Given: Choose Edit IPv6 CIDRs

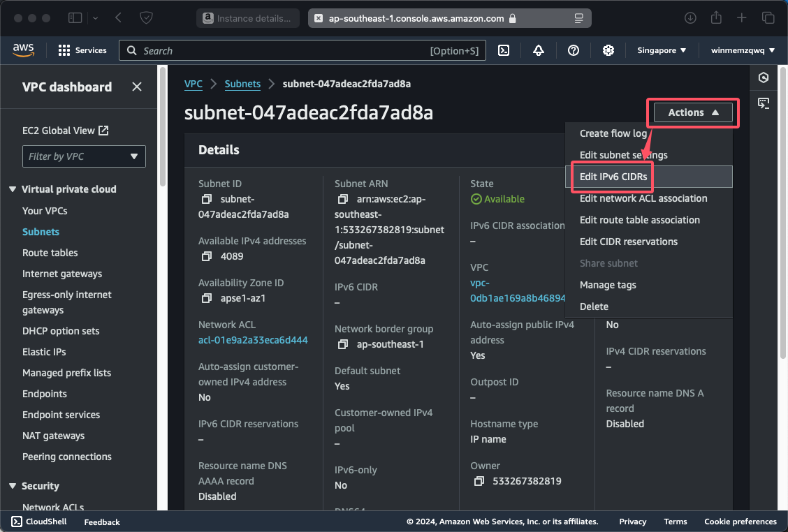Looking at the screenshot, I should coord(648,177).
